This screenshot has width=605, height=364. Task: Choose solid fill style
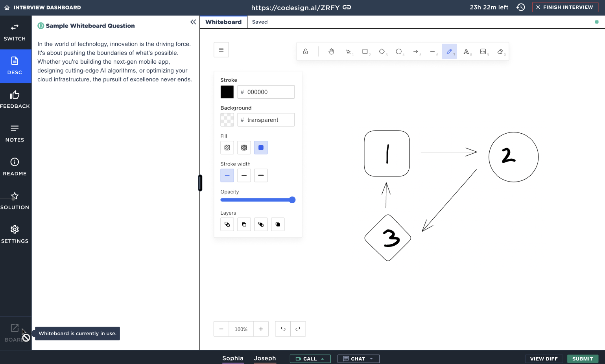(x=261, y=148)
